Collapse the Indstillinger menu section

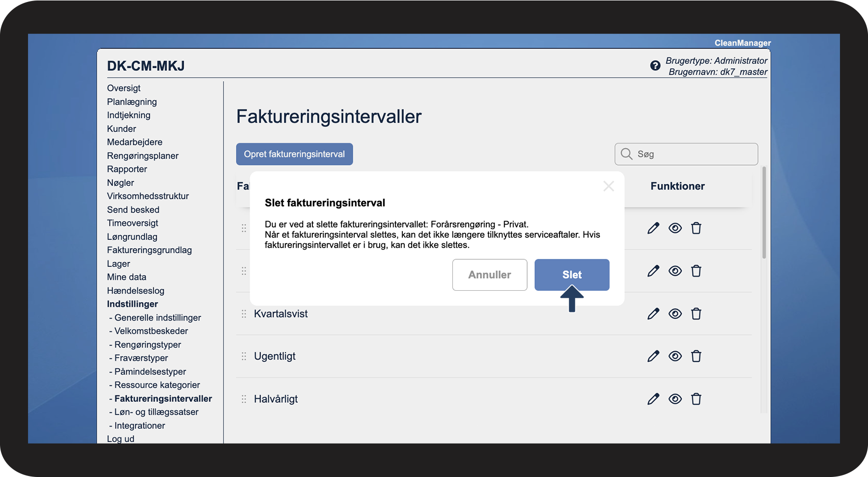click(x=133, y=304)
